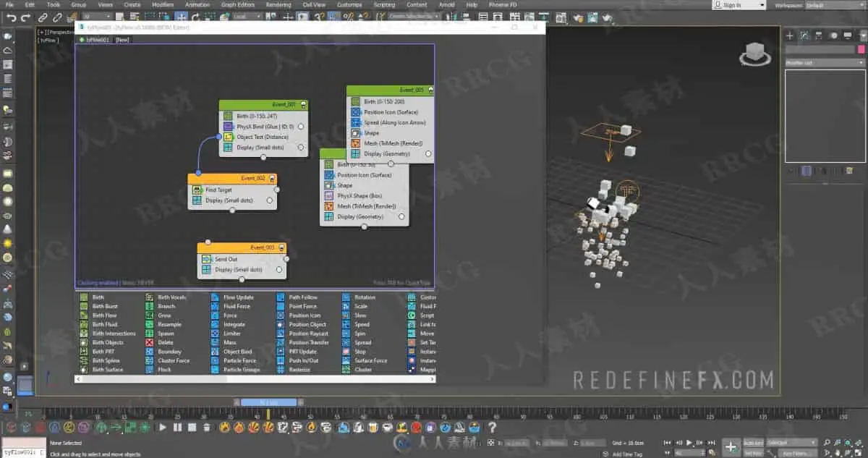
Task: Select the Select and Move tool
Action: click(182, 17)
